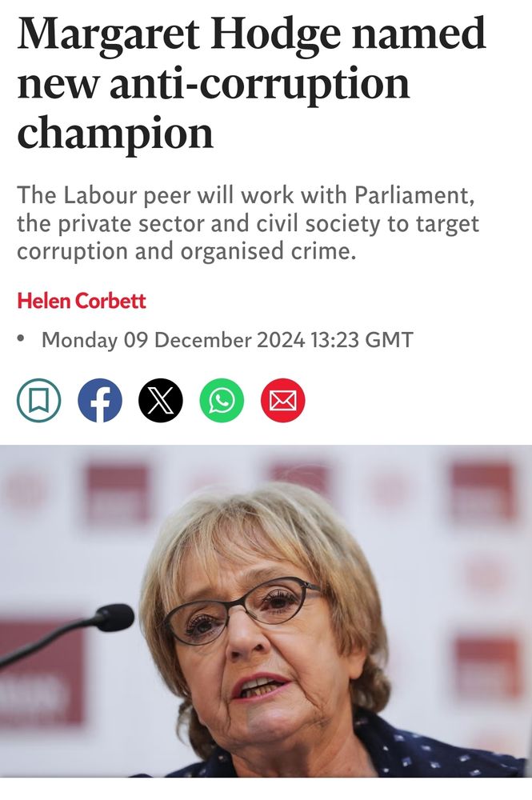Screen dimensions: 532x800
Task: Share the article on X
Action: (161, 401)
